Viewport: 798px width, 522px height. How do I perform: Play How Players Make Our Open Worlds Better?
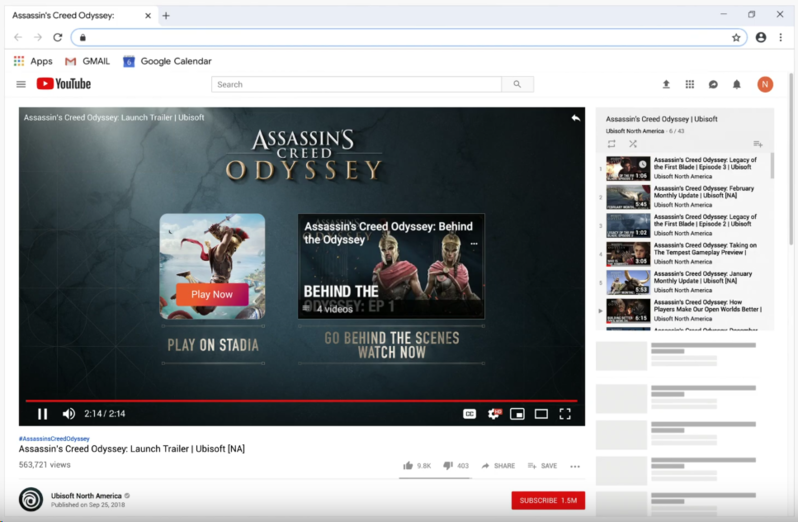(x=683, y=310)
